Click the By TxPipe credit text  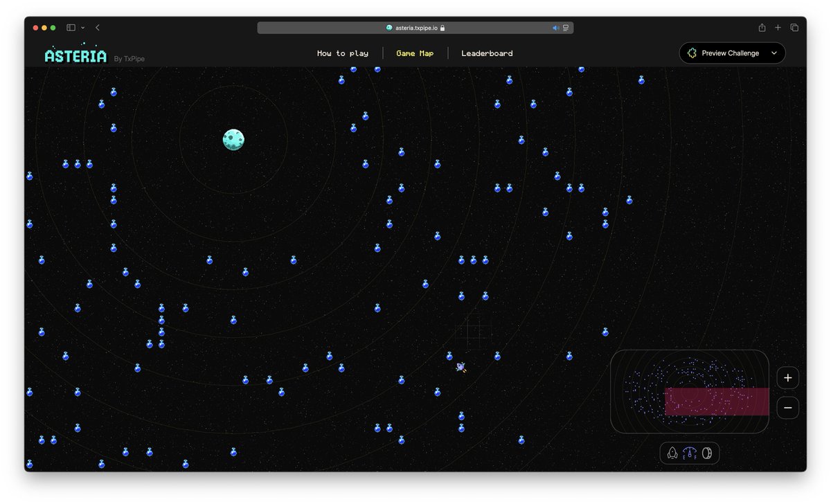pyautogui.click(x=129, y=59)
